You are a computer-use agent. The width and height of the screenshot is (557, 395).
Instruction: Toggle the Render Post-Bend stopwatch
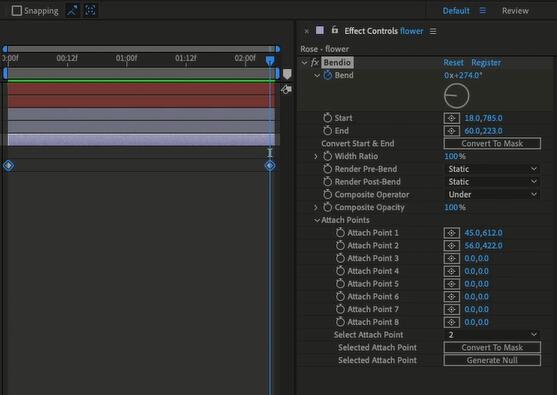[x=328, y=182]
